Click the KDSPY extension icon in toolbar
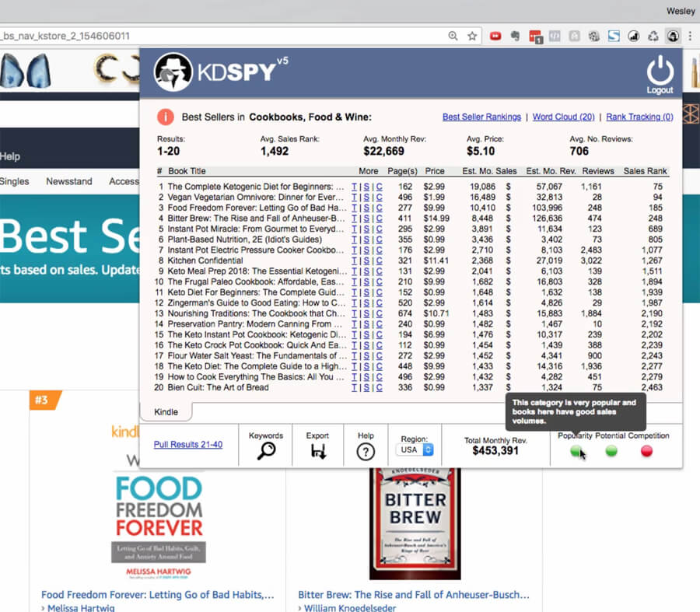Image resolution: width=700 pixels, height=612 pixels. pyautogui.click(x=673, y=36)
